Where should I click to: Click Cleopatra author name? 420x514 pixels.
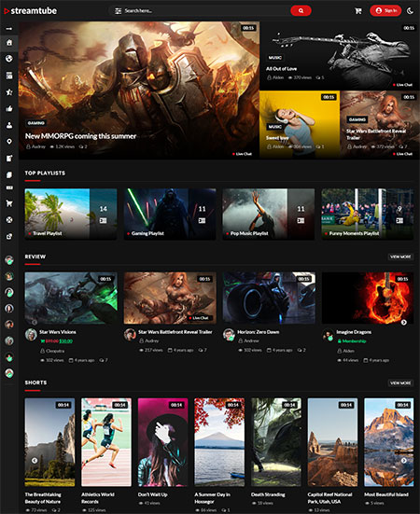coord(55,351)
